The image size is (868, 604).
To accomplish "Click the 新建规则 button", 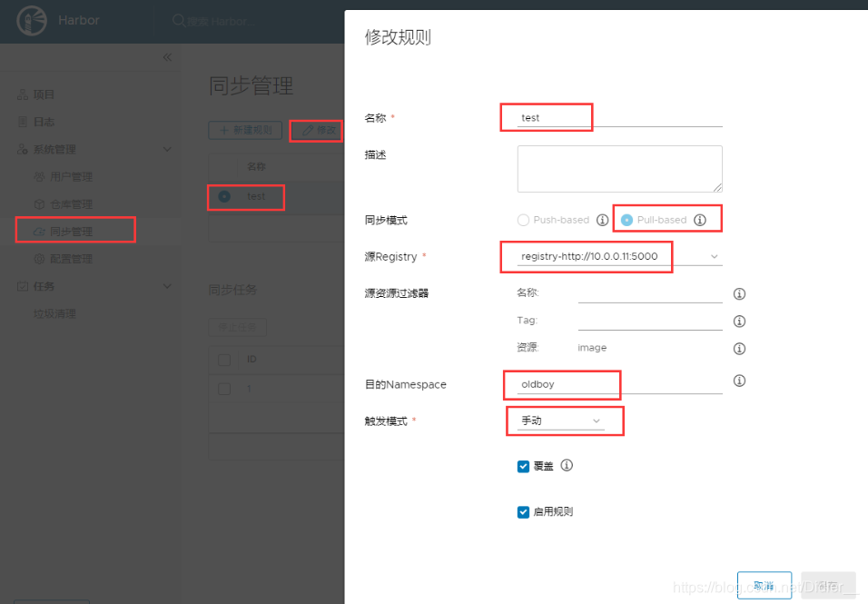I will (244, 129).
